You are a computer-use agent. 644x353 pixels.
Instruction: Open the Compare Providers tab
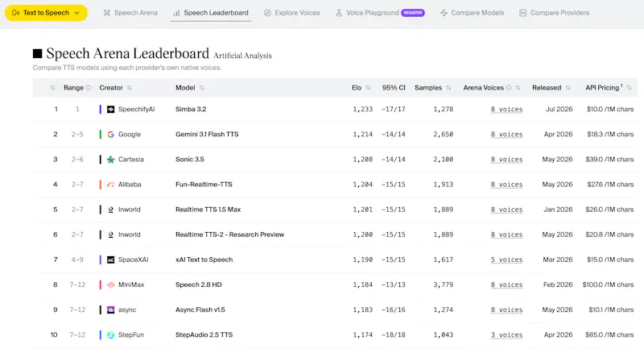point(554,13)
